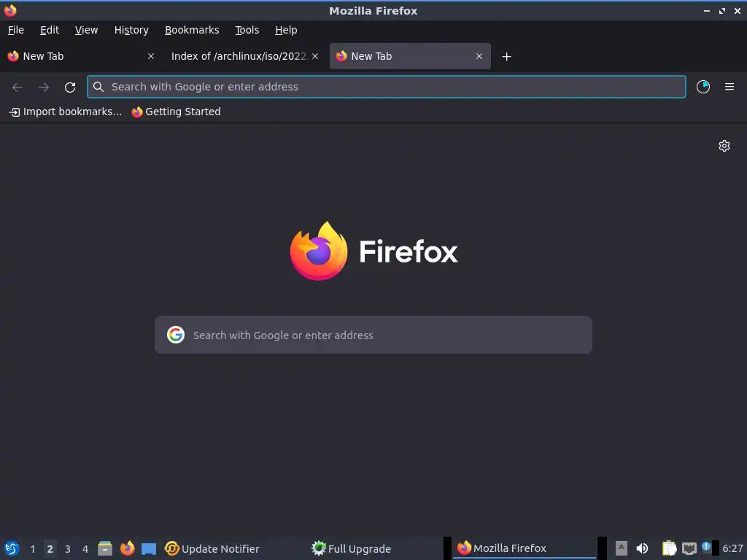Image resolution: width=747 pixels, height=560 pixels.
Task: Open the Firefox hamburger application menu
Action: click(729, 87)
